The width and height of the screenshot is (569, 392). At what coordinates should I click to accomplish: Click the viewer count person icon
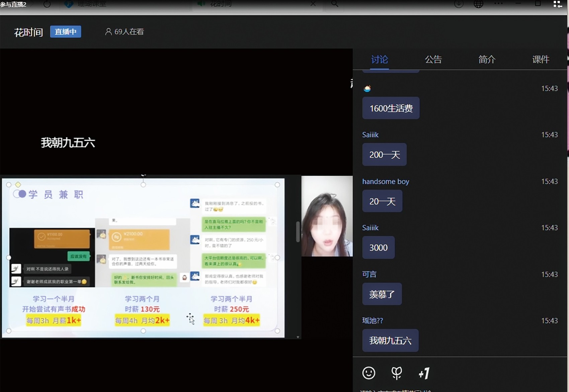108,32
